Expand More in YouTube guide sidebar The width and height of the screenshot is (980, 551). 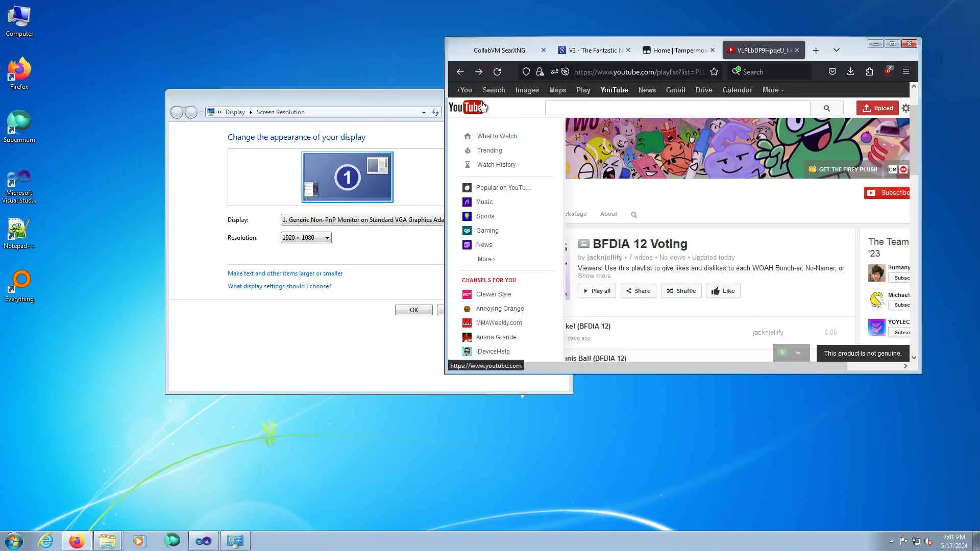pos(486,259)
